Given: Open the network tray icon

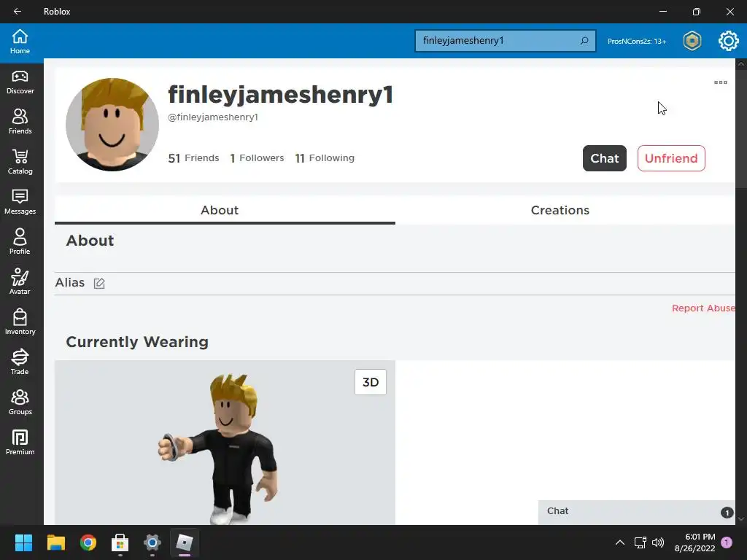Looking at the screenshot, I should pos(640,542).
